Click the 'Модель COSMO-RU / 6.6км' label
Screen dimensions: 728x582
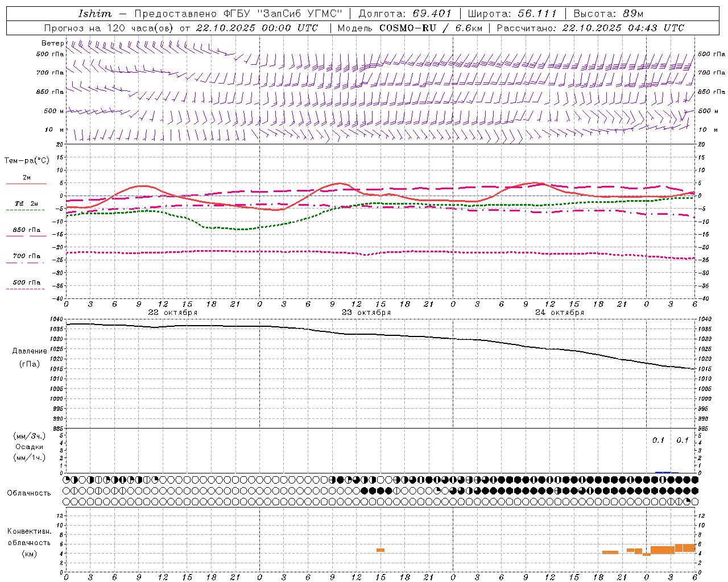click(x=409, y=28)
